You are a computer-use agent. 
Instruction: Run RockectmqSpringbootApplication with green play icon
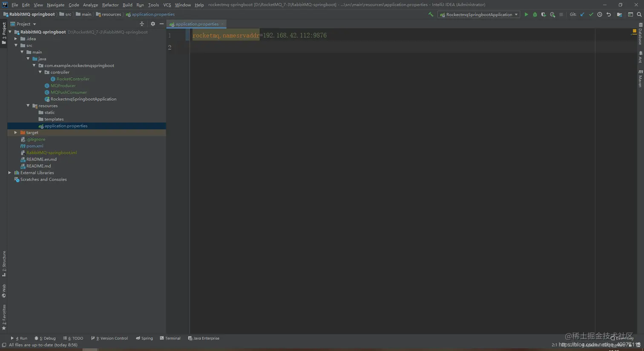click(526, 14)
